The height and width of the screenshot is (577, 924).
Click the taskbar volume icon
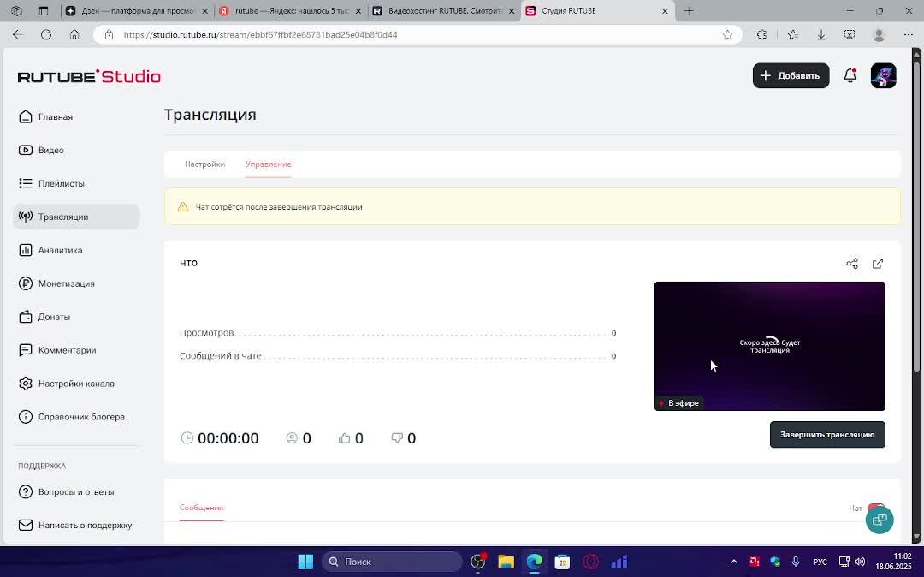860,562
